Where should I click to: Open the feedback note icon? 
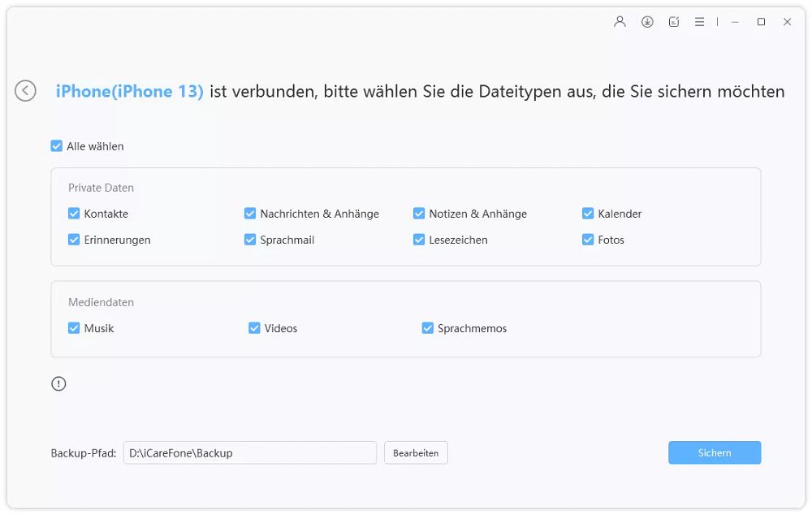pos(674,22)
